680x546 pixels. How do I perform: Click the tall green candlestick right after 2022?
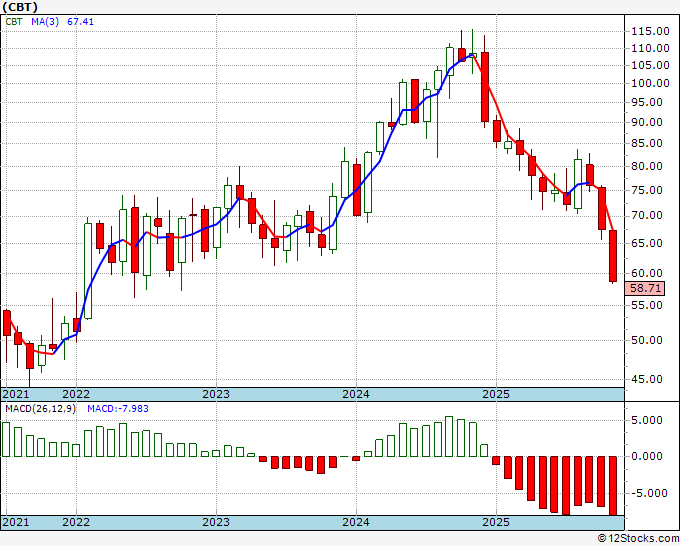88,271
